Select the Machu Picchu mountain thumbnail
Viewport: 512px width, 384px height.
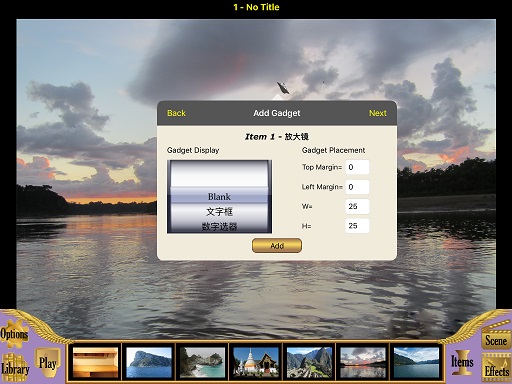coord(309,362)
